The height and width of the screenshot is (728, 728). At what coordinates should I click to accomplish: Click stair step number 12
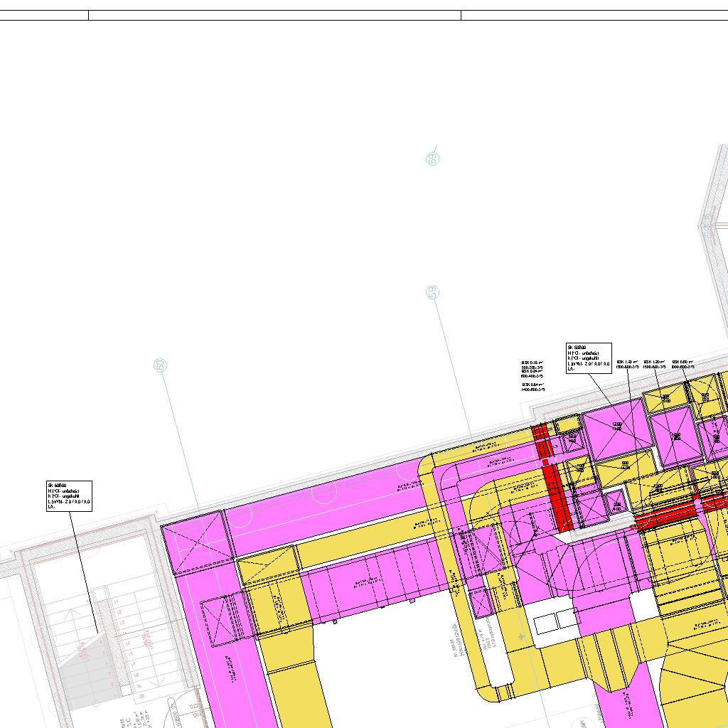119,612
